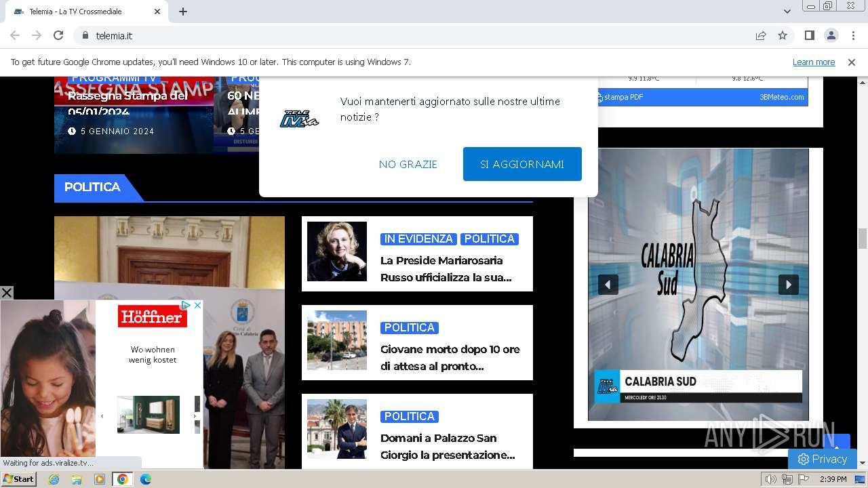This screenshot has height=488, width=868.
Task: Open the Privacy settings button
Action: (823, 459)
